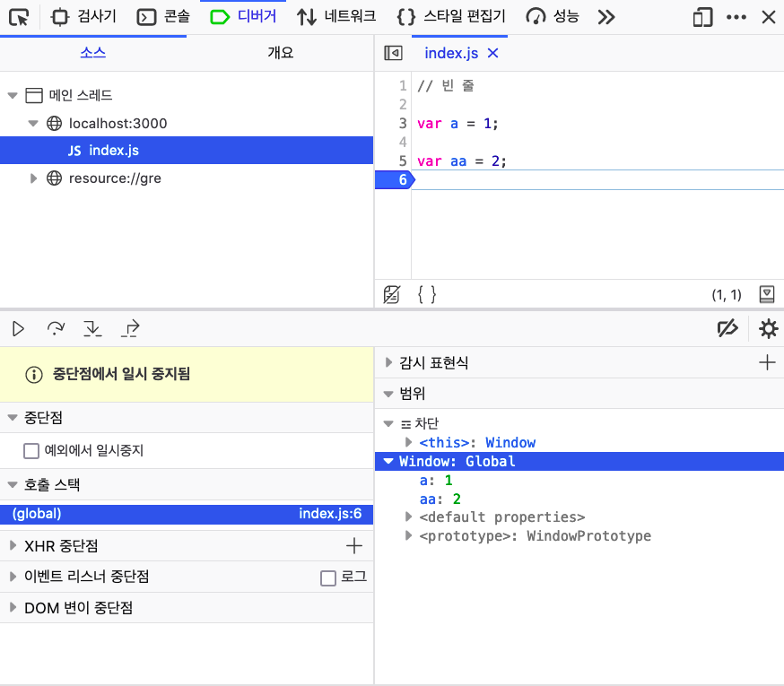Collapse the 차단 block scope
The image size is (784, 686).
(388, 424)
